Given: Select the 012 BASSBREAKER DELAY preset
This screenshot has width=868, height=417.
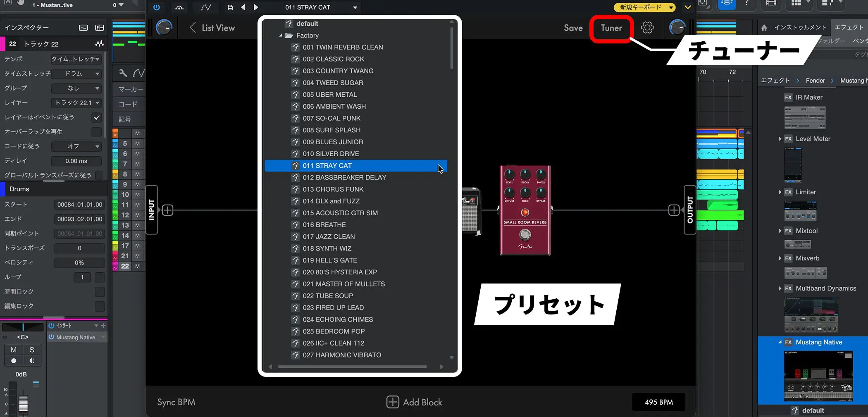Looking at the screenshot, I should 344,177.
